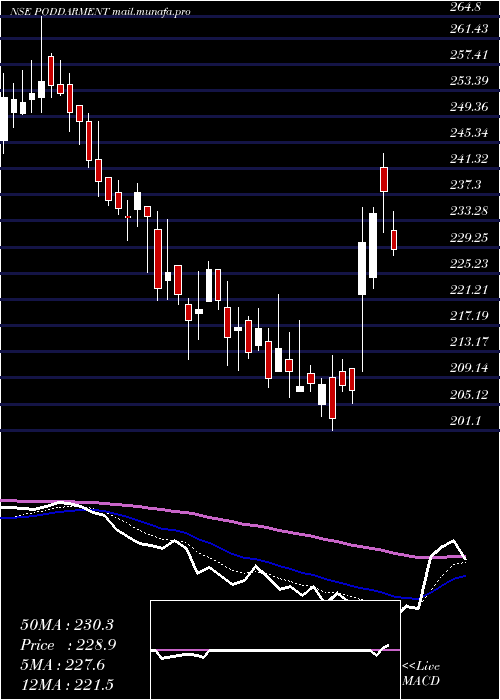Click the 205.12 price axis label
The width and height of the screenshot is (500, 700).
[x=471, y=395]
